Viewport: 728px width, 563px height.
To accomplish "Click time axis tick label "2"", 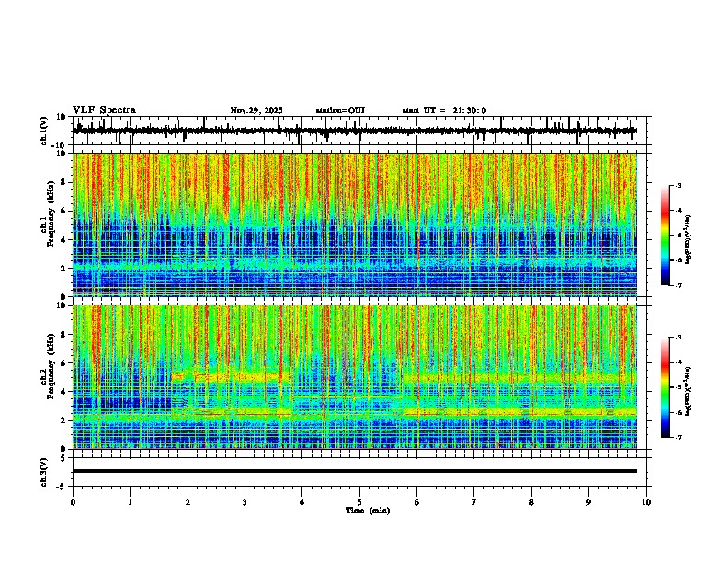I will (188, 502).
